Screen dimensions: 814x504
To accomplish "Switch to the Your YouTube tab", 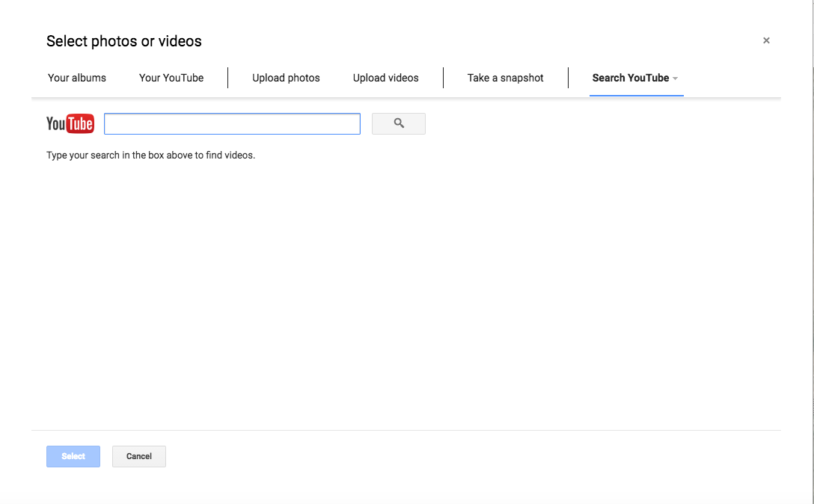I will click(x=171, y=78).
